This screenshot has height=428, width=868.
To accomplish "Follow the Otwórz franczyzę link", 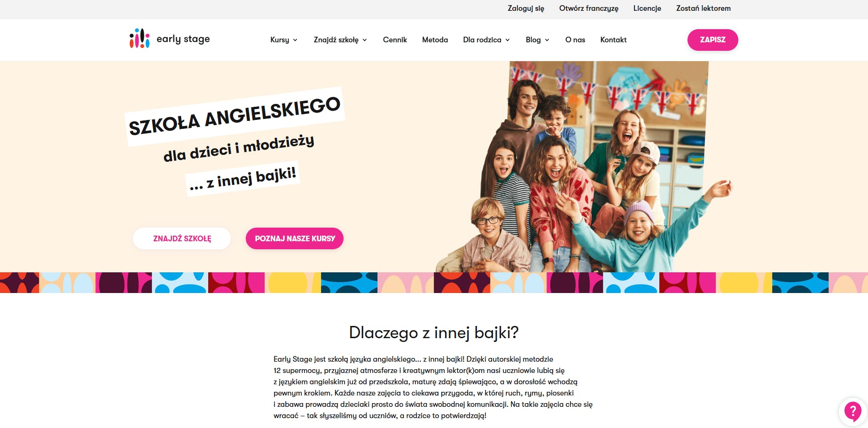I will (588, 8).
